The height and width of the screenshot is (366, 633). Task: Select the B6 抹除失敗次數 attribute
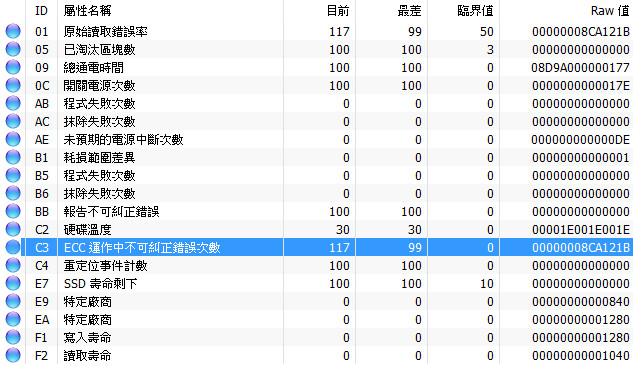[99, 194]
